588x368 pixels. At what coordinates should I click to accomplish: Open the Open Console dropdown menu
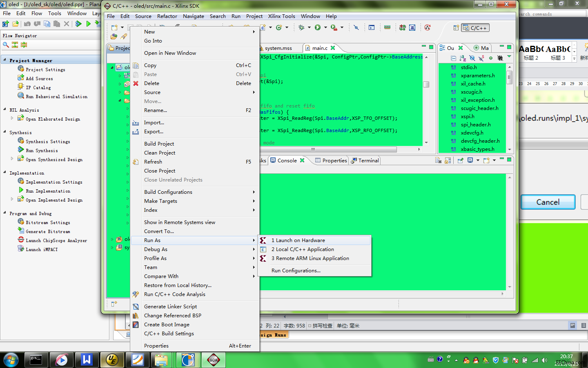coord(494,160)
